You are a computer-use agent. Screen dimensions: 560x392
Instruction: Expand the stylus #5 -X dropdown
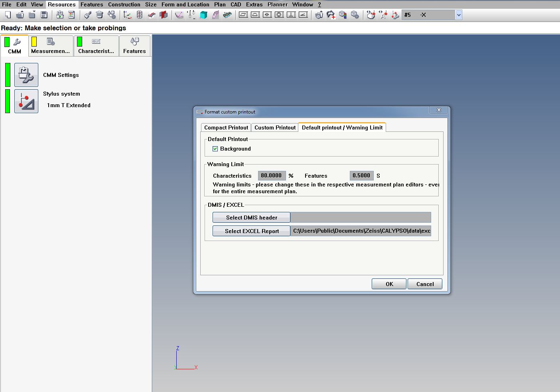(459, 15)
